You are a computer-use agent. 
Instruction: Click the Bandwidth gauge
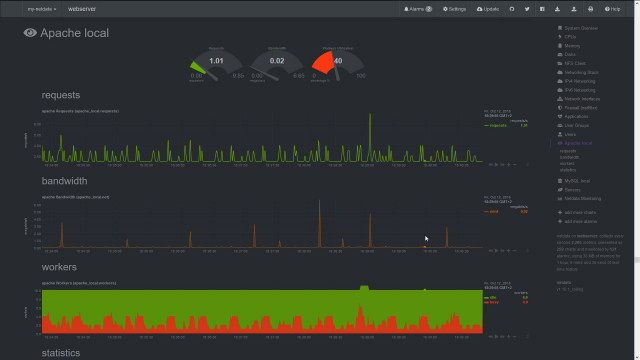(277, 64)
